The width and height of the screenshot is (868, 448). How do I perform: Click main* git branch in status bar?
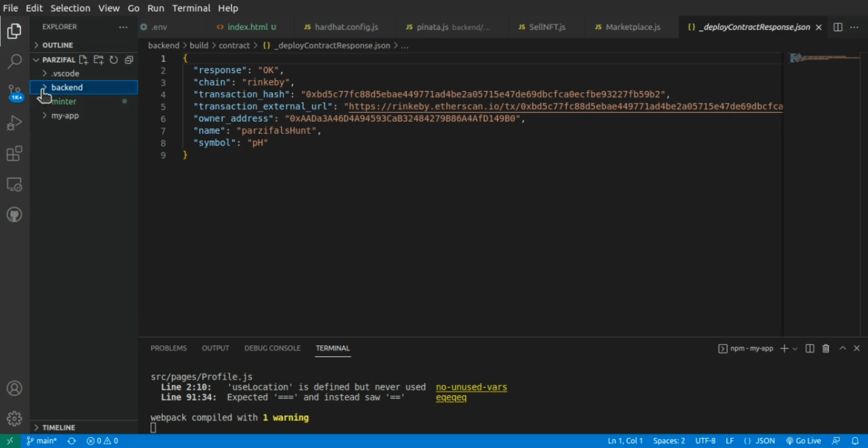42,441
